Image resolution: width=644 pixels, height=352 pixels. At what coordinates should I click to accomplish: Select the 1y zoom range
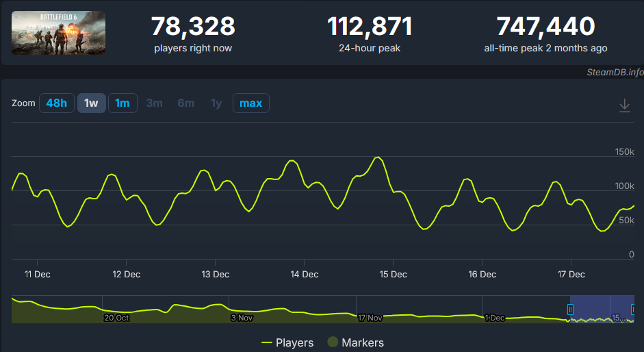click(x=216, y=103)
